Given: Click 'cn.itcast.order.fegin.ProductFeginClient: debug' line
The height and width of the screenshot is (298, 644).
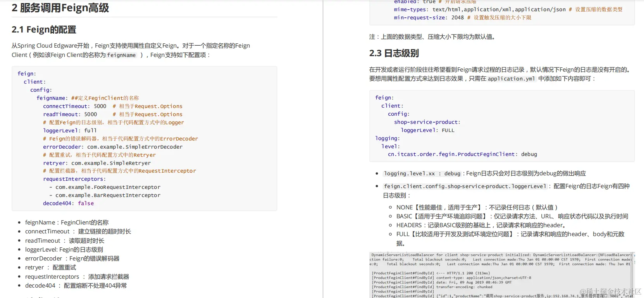Looking at the screenshot, I should [x=462, y=154].
